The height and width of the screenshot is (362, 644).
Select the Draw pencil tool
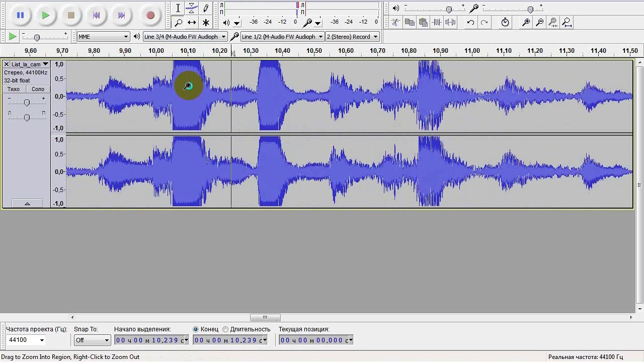tap(206, 8)
